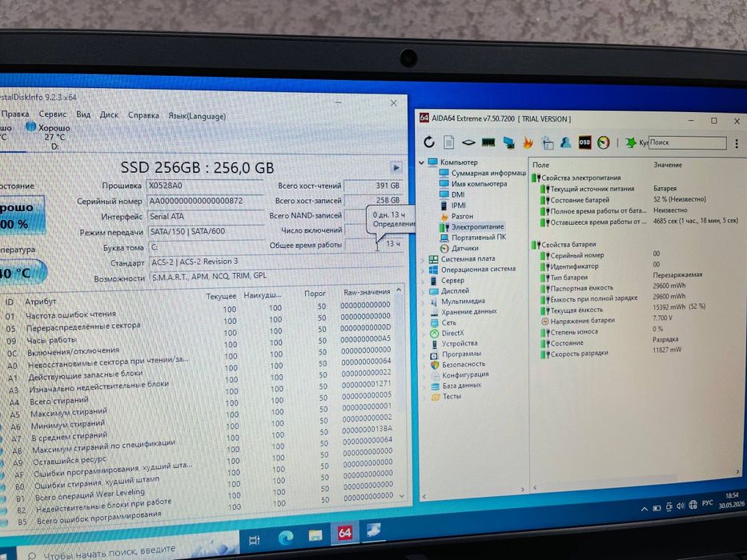
Task: Expand the DirectX tree node
Action: (x=423, y=334)
